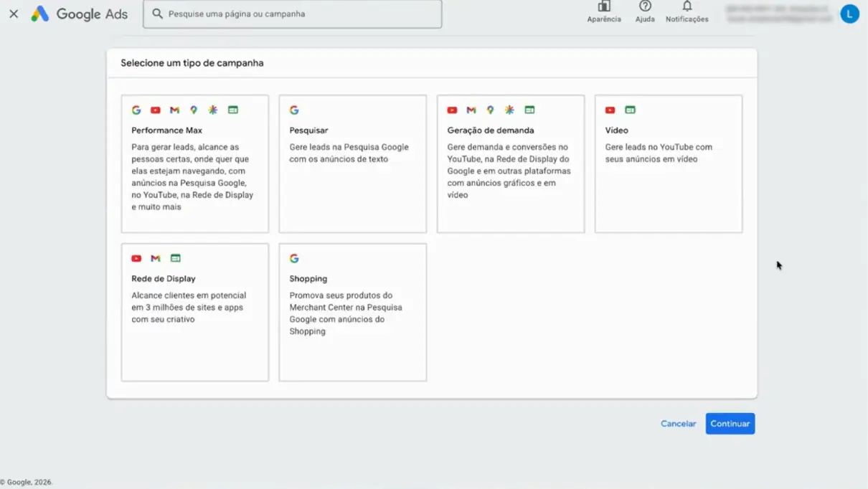Click YouTube icon in Geração de demanda card

point(452,110)
